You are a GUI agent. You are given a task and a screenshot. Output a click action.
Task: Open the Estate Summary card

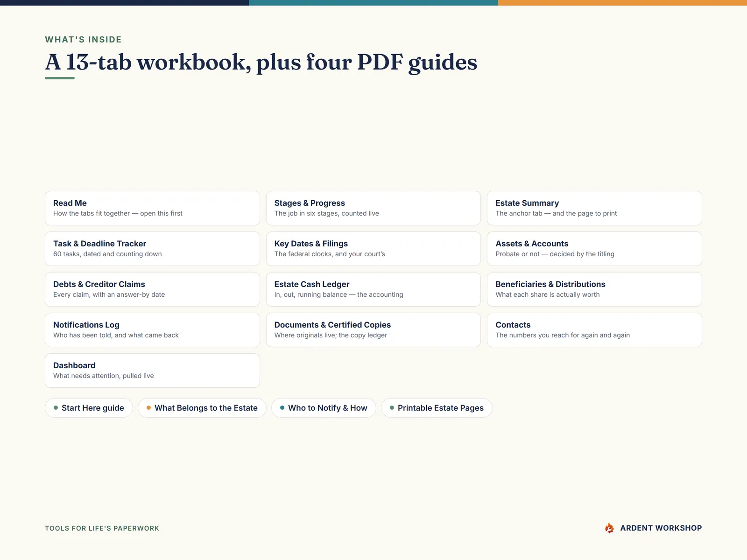point(594,208)
